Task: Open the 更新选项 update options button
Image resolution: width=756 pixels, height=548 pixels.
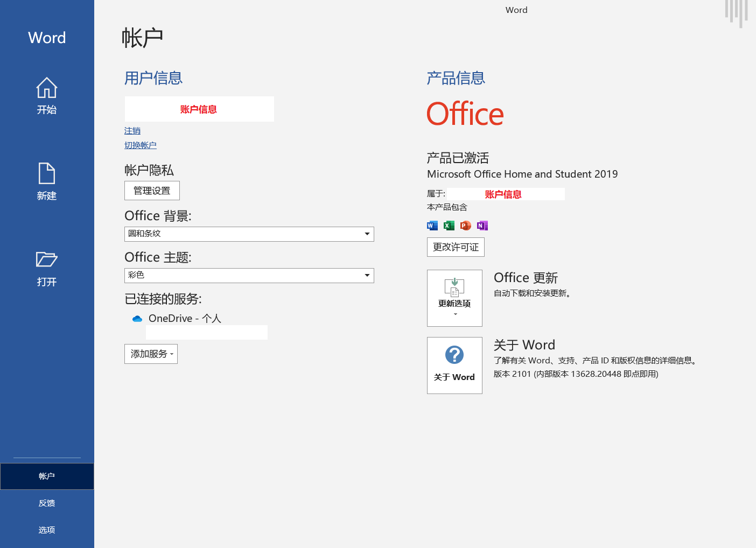Action: tap(454, 298)
